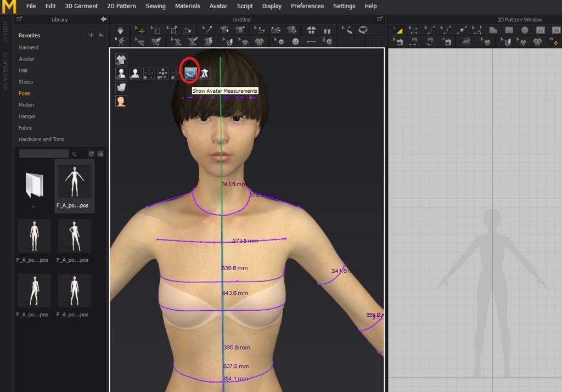562x392 pixels.
Task: Open the parent folder '..' thumbnail
Action: coord(34,186)
